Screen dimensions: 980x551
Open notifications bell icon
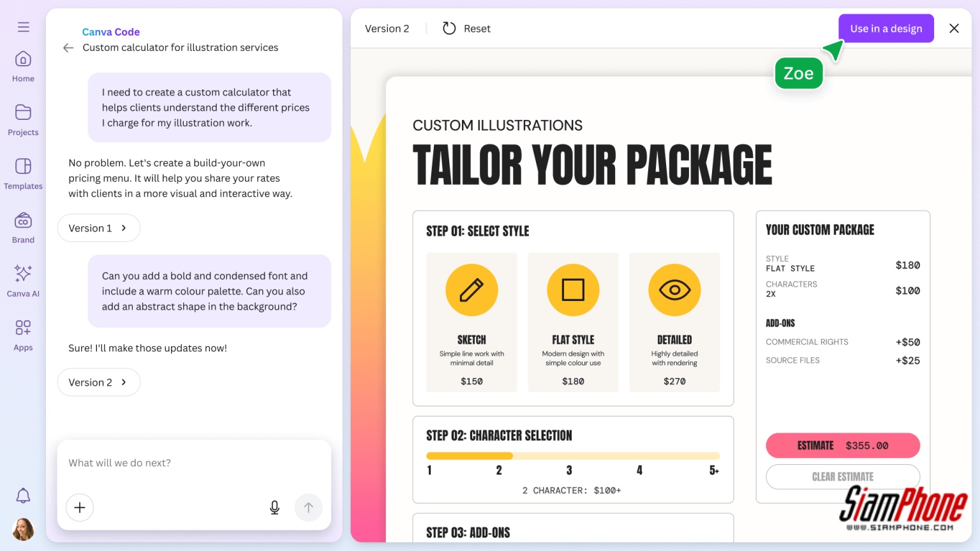(x=23, y=496)
